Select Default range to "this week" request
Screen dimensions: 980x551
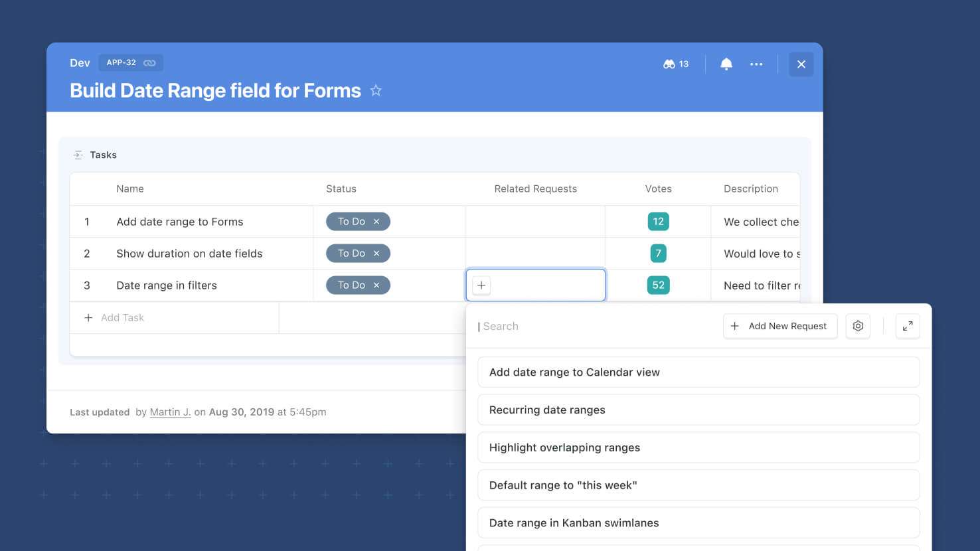[x=698, y=485]
